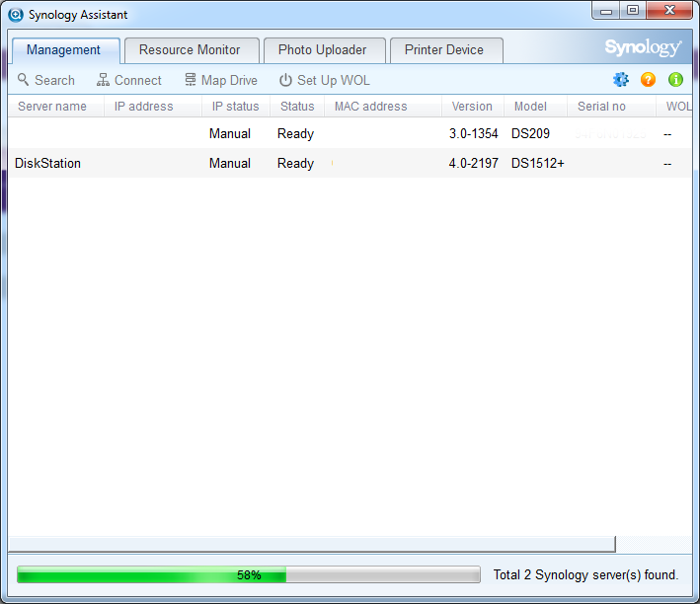This screenshot has width=700, height=604.
Task: Click the Set Up WOL button
Action: [325, 80]
